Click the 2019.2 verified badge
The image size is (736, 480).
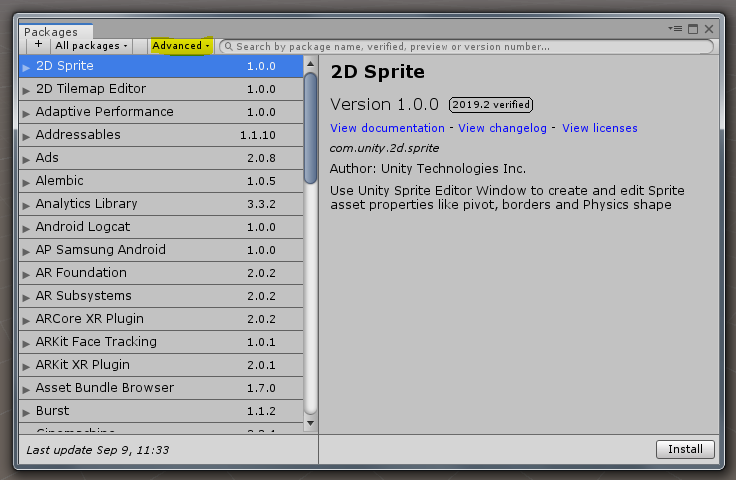pos(491,105)
